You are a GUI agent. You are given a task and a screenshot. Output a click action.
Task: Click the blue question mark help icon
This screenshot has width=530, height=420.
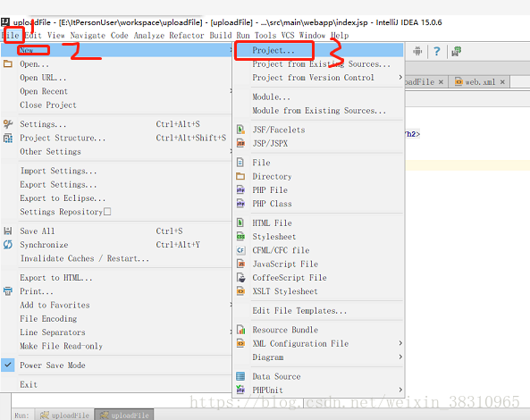click(x=437, y=51)
